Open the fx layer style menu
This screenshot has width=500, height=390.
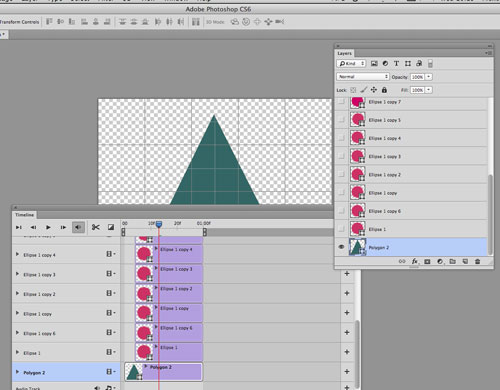pos(415,261)
